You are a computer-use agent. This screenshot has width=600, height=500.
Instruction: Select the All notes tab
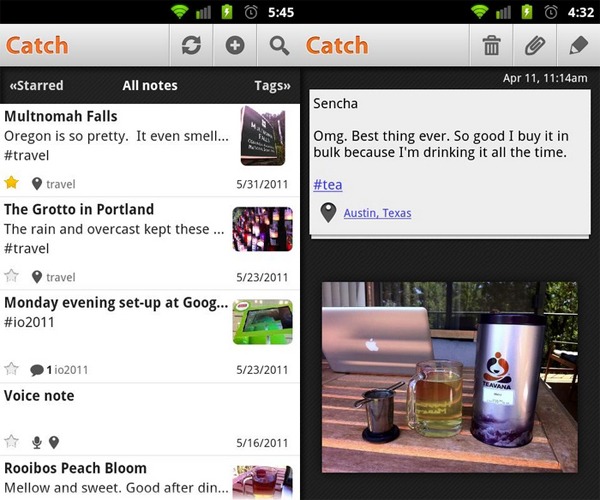click(150, 86)
